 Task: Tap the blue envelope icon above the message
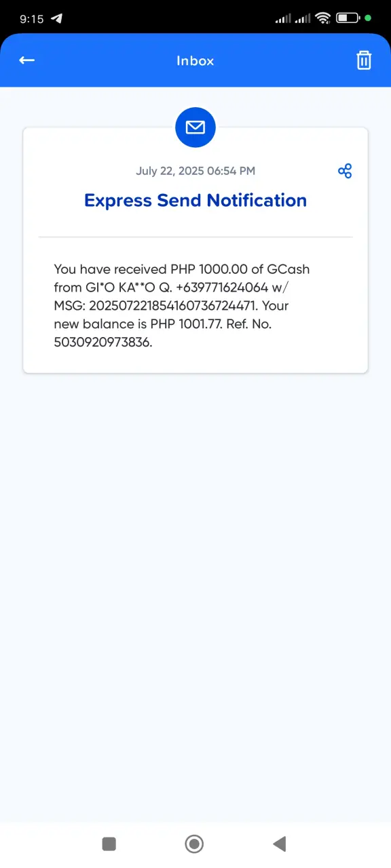click(195, 127)
